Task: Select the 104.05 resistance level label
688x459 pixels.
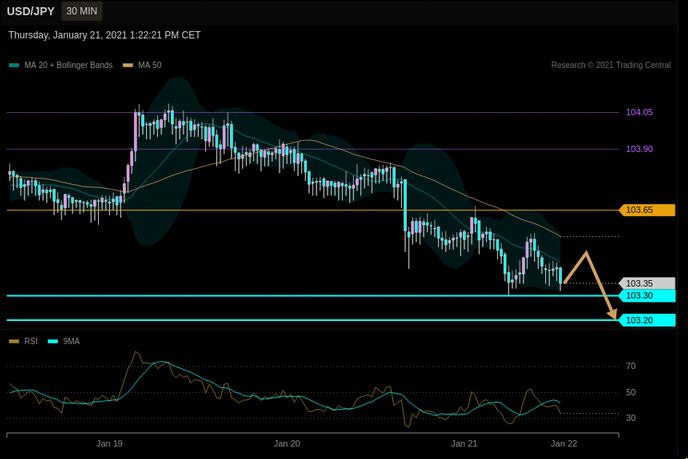Action: point(639,112)
